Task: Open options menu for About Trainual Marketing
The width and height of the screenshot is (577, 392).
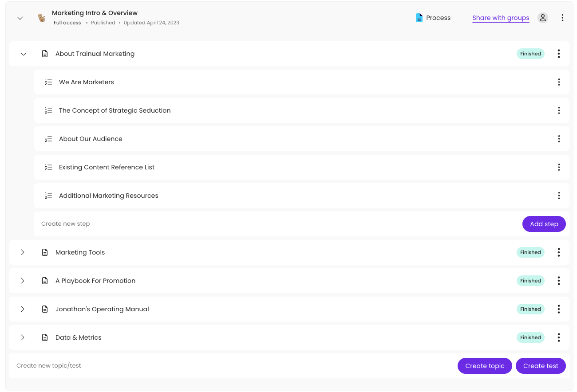Action: [558, 54]
